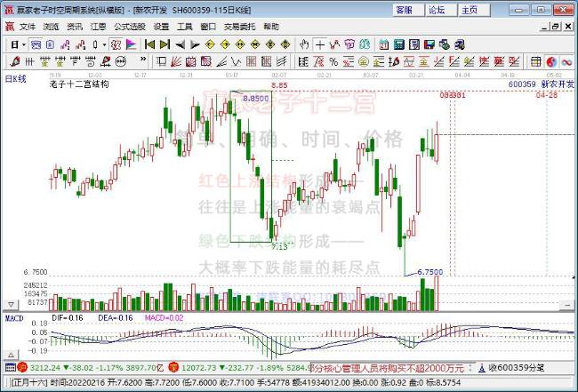The width and height of the screenshot is (578, 392).
Task: Click the colorful flag icon in toolbar
Action: coord(131,45)
